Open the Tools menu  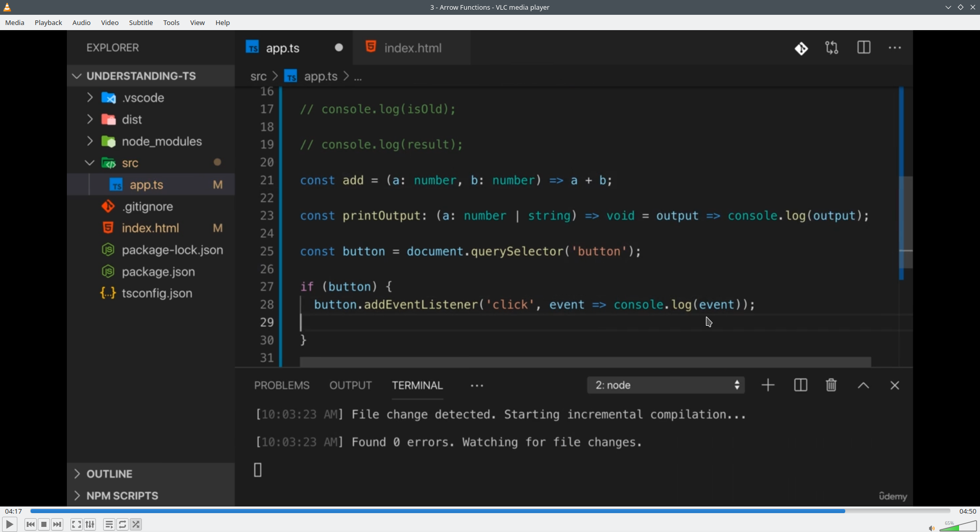pyautogui.click(x=171, y=23)
